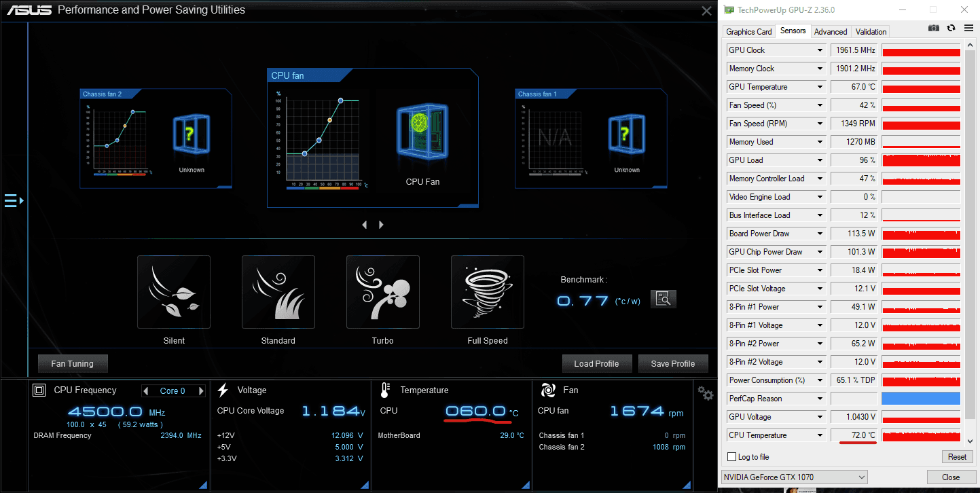Switch to the Advanced tab

click(831, 32)
